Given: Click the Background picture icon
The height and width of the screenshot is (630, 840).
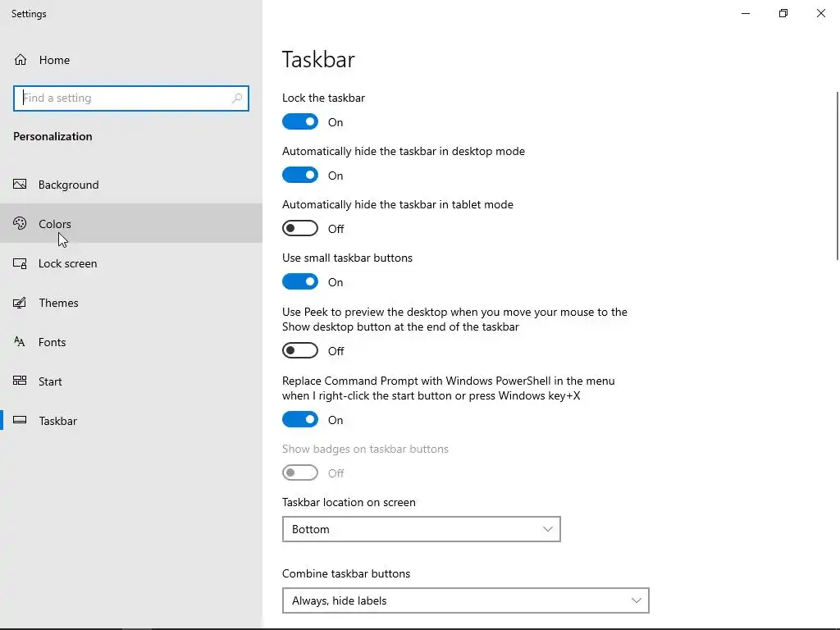Looking at the screenshot, I should tap(21, 185).
